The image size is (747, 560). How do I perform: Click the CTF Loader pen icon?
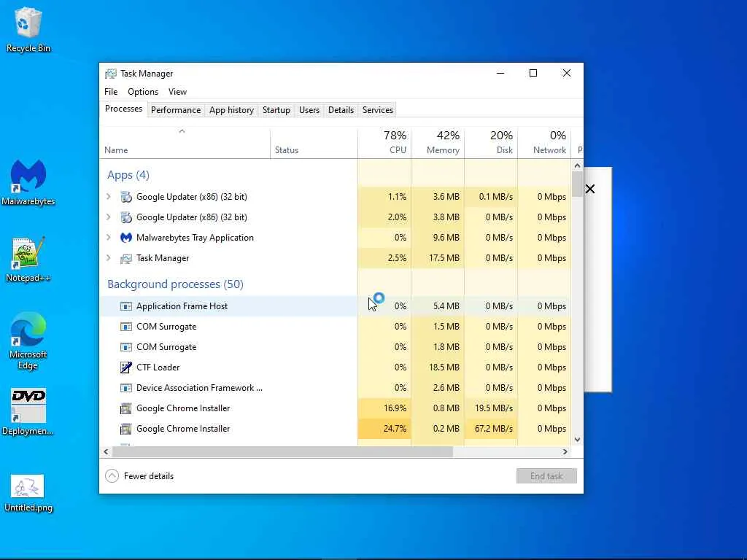click(x=125, y=367)
